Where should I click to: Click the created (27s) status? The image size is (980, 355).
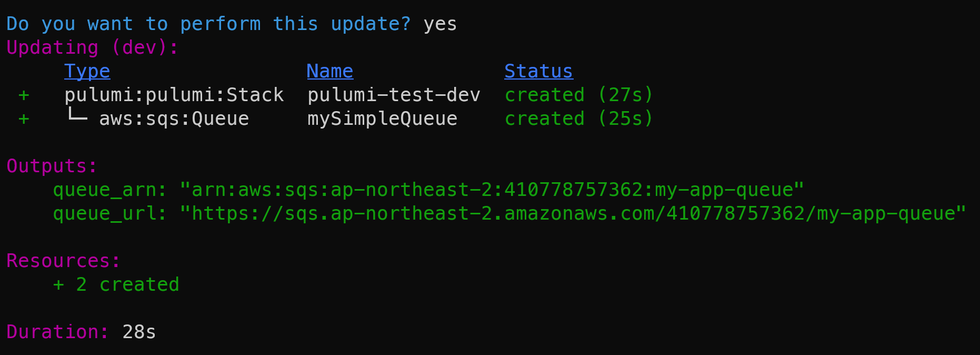pos(579,95)
